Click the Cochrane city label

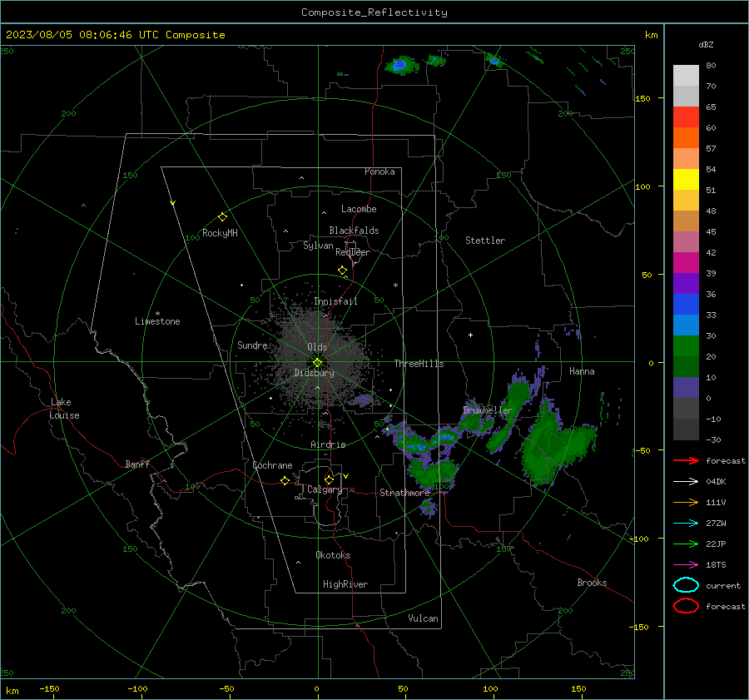coord(272,465)
